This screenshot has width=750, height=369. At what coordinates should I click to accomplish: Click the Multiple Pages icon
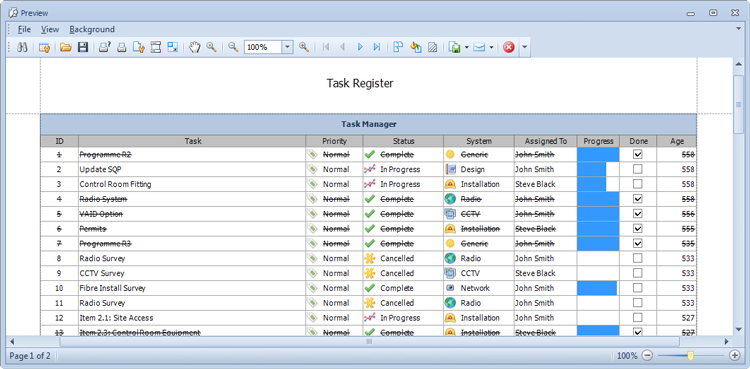(x=398, y=47)
